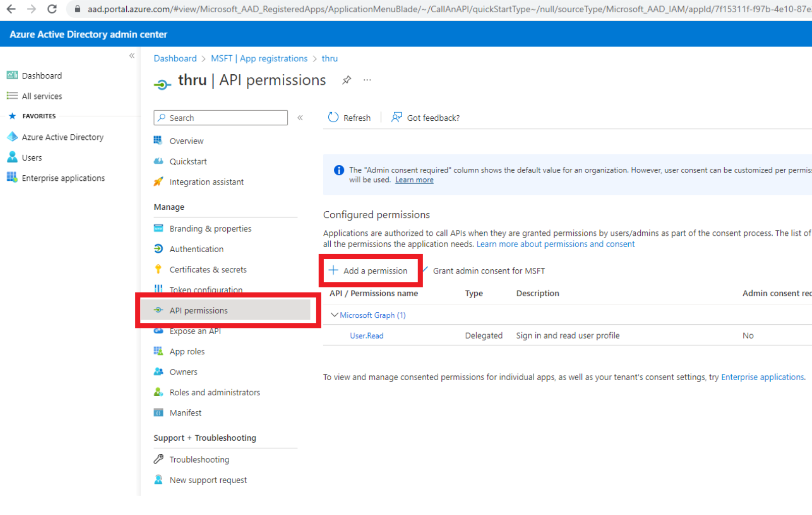This screenshot has height=515, width=812.
Task: Click the Integration assistant rocket icon
Action: tap(159, 182)
